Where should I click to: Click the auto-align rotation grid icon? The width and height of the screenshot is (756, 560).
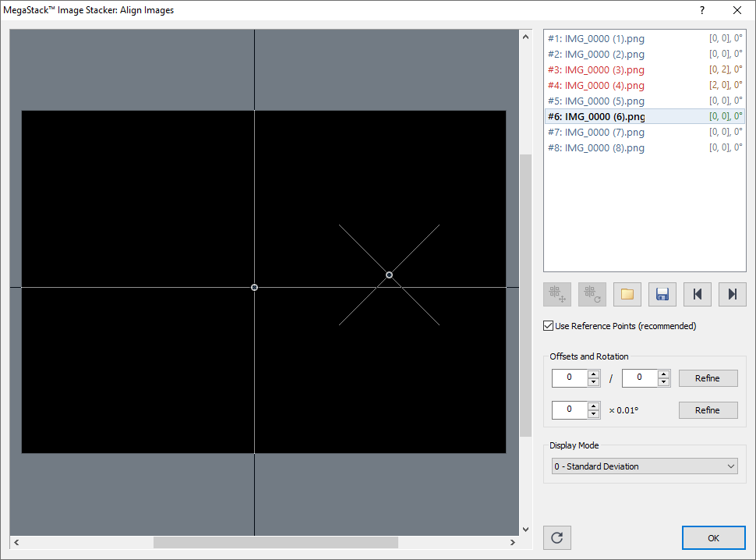click(592, 294)
